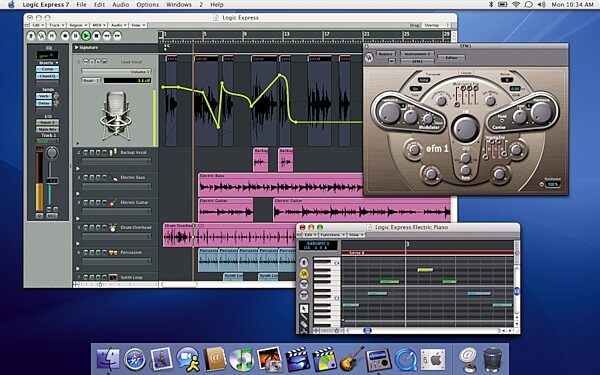Screen dimensions: 600x375
Task: Toggle the first button on Electric Guitar track
Action: (86, 202)
